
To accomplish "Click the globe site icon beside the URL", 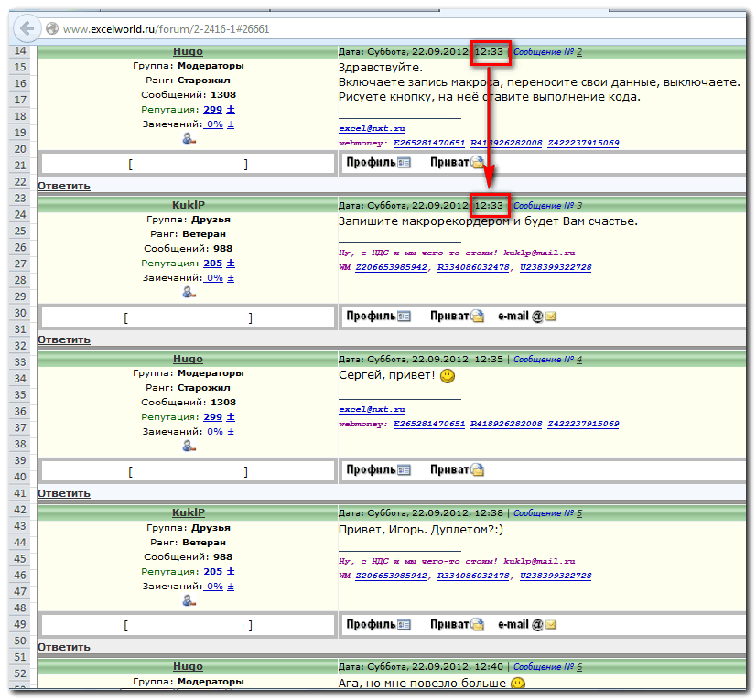I will [x=52, y=29].
